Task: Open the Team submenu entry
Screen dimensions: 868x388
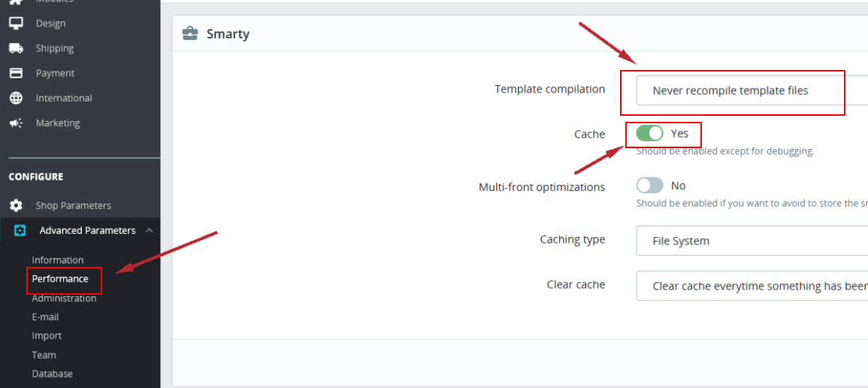Action: click(x=44, y=355)
